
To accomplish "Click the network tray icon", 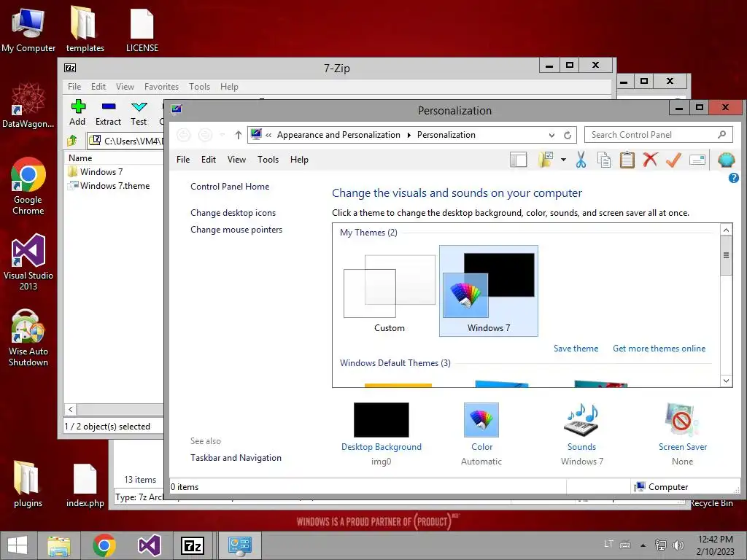I will [661, 545].
